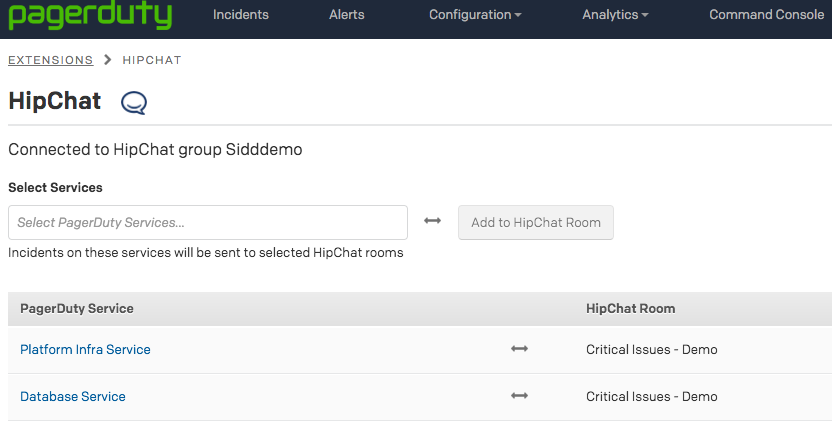Viewport: 832px width, 431px height.
Task: Click the HIPCHAT breadcrumb text
Action: point(152,60)
